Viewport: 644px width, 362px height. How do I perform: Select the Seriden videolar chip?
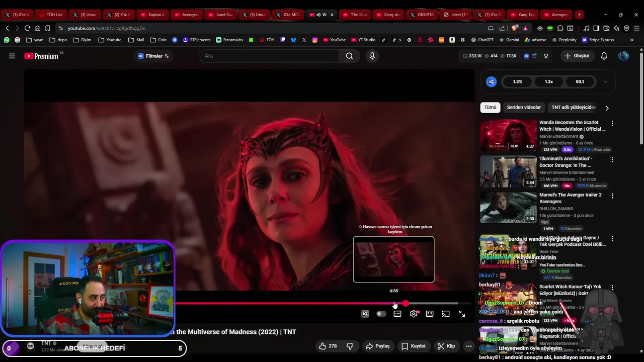point(524,107)
